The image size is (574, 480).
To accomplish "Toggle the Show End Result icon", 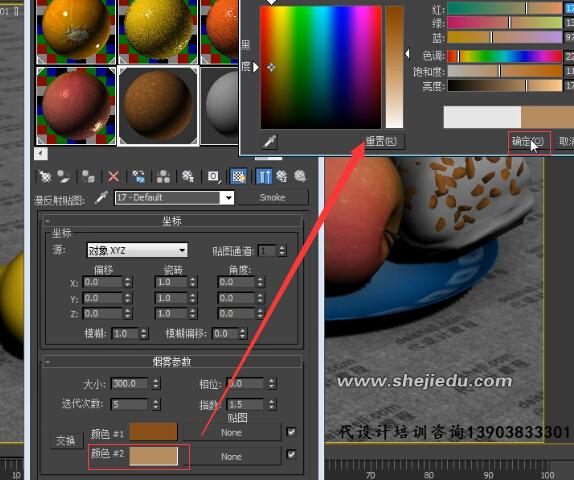I will pos(264,176).
